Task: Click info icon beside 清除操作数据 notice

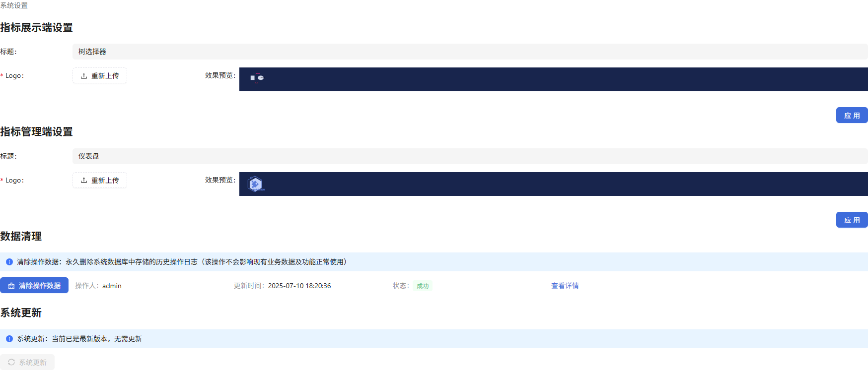Action: click(x=9, y=262)
